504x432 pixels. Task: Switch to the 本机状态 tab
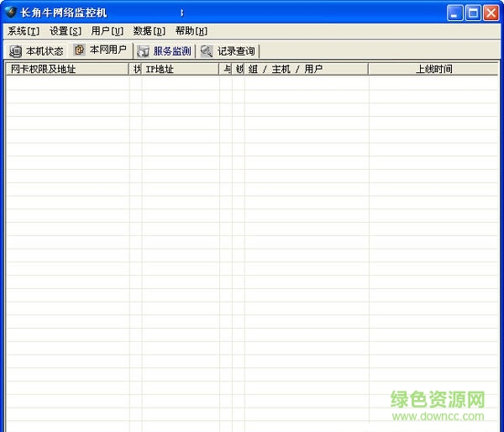tap(36, 50)
